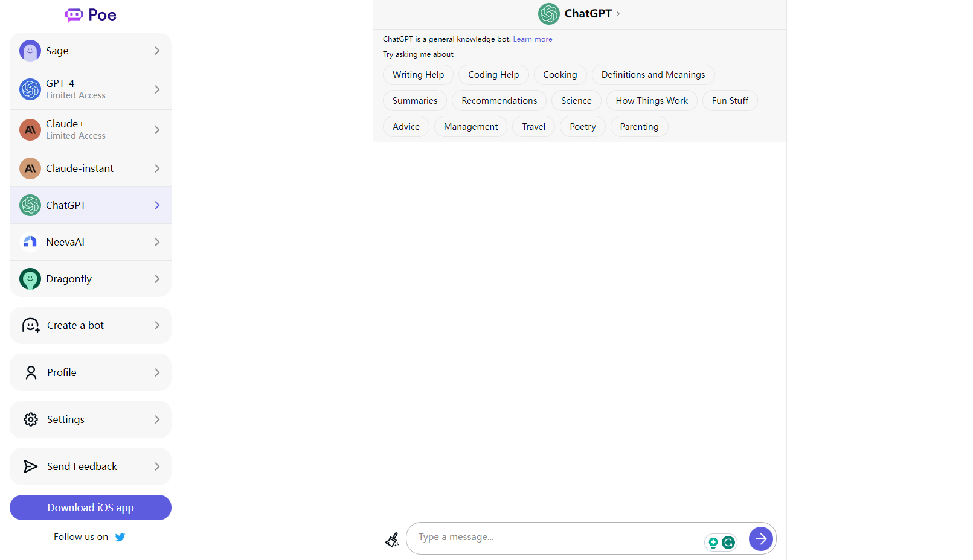Click the Claude+ bot avatar icon
This screenshot has width=973, height=560.
30,130
